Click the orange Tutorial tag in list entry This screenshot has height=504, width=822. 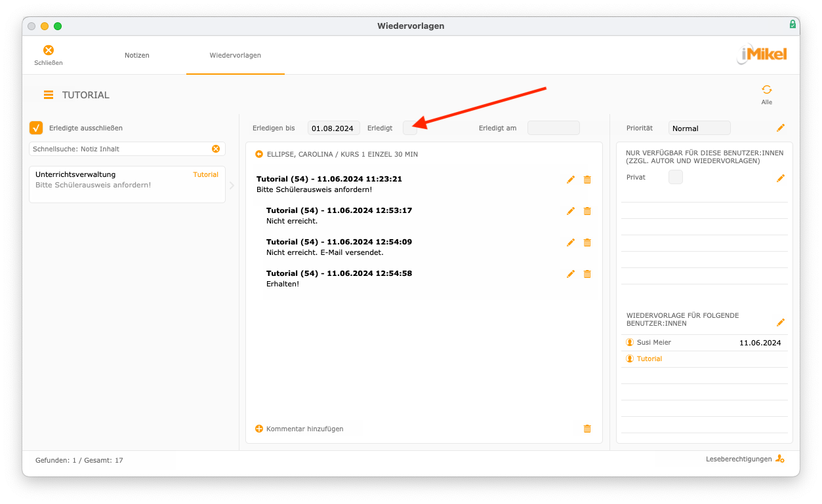click(x=206, y=175)
